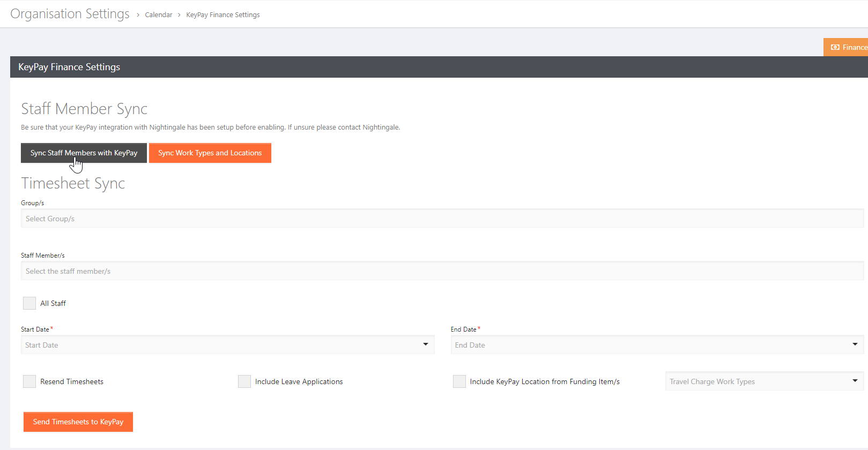Select the Timesheet Sync heading text
Screen dimensions: 868x450
(73, 183)
